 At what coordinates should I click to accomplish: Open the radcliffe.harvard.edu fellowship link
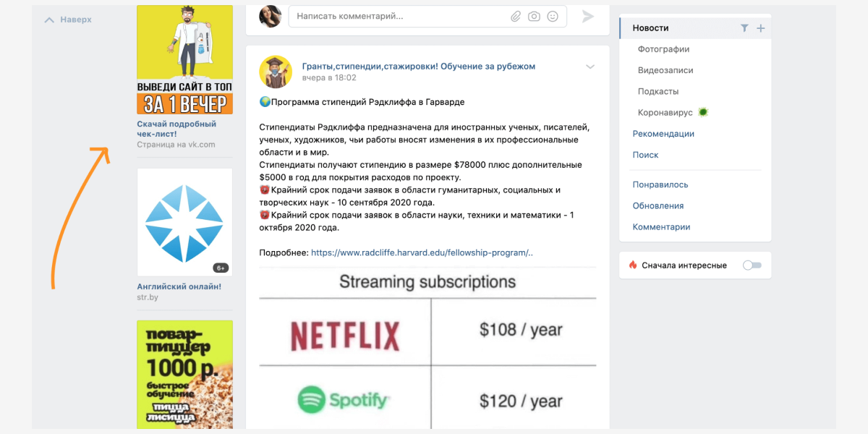pos(422,253)
